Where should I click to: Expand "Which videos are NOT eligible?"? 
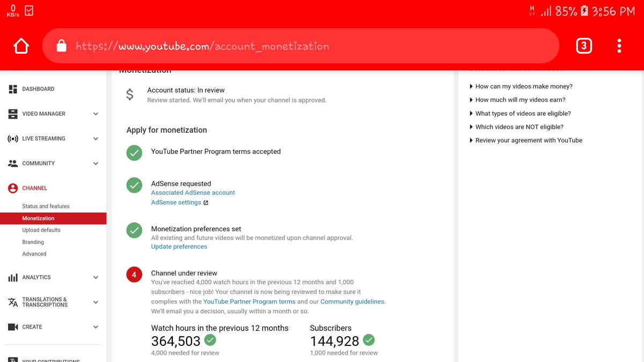click(516, 127)
